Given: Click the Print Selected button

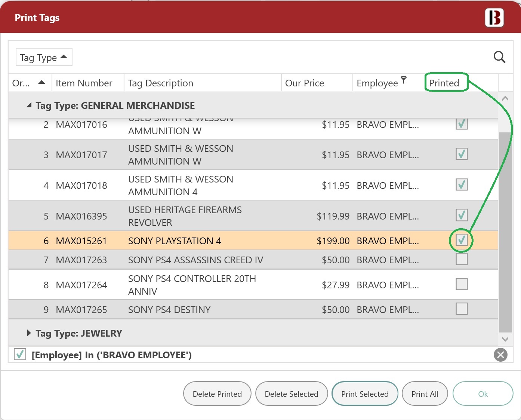Looking at the screenshot, I should tap(365, 394).
